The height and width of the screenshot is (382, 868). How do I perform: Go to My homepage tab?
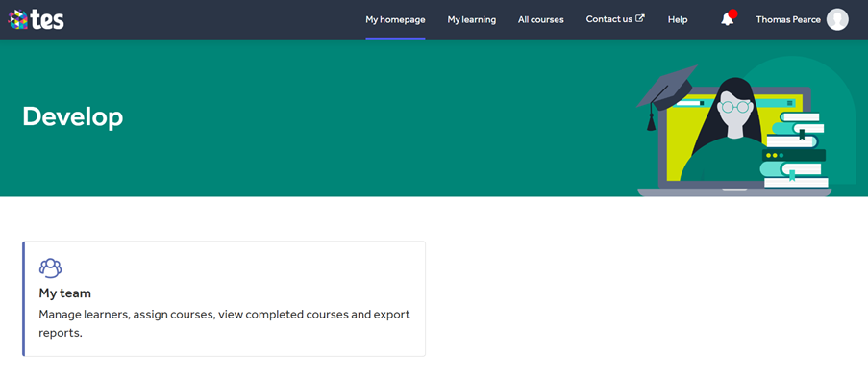[395, 20]
